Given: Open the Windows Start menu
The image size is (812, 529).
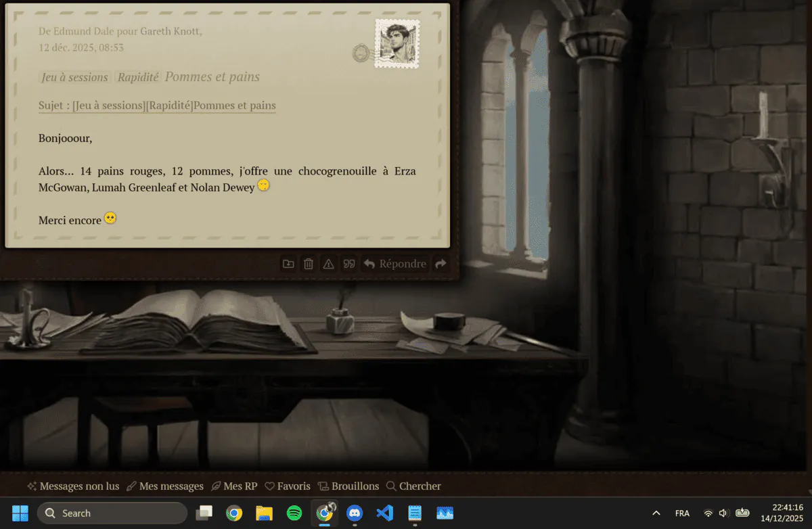Looking at the screenshot, I should 20,513.
